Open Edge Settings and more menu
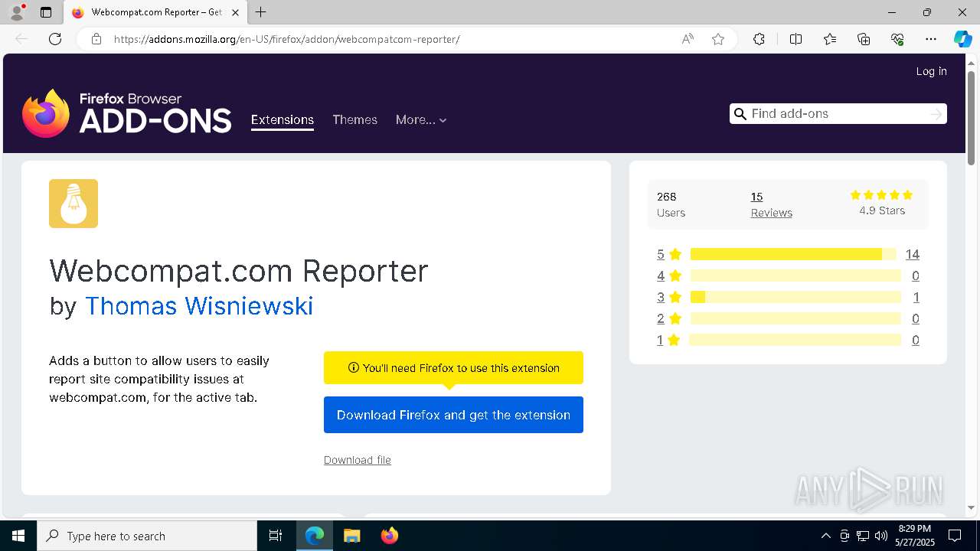 (x=931, y=39)
